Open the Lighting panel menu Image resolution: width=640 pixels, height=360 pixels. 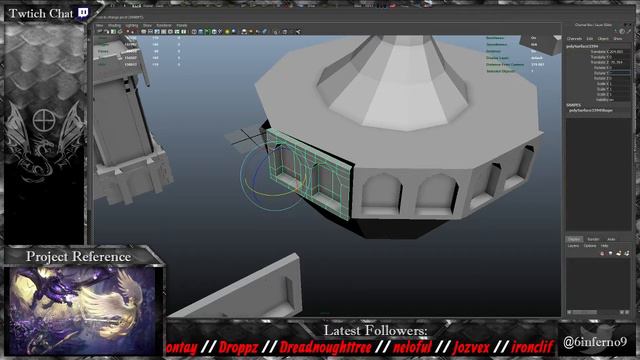coord(132,25)
